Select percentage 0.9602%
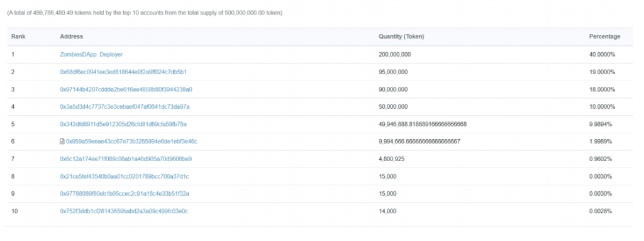The height and width of the screenshot is (241, 644). coord(601,159)
